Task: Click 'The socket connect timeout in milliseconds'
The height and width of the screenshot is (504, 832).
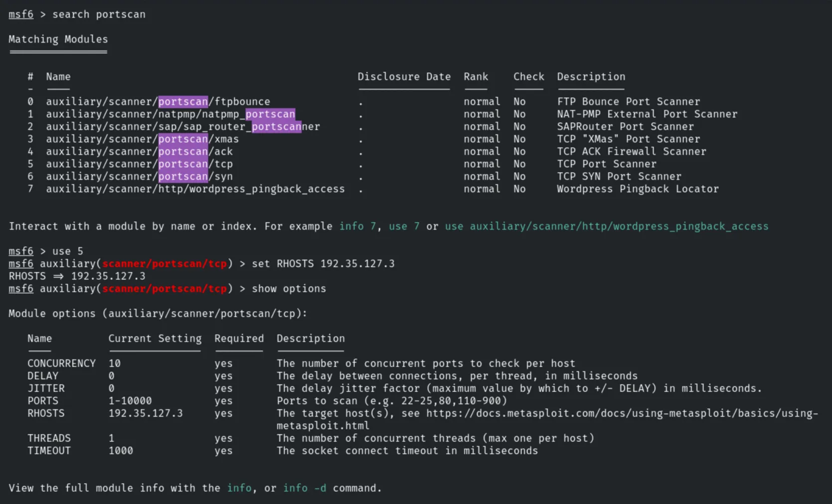Action: coord(407,451)
